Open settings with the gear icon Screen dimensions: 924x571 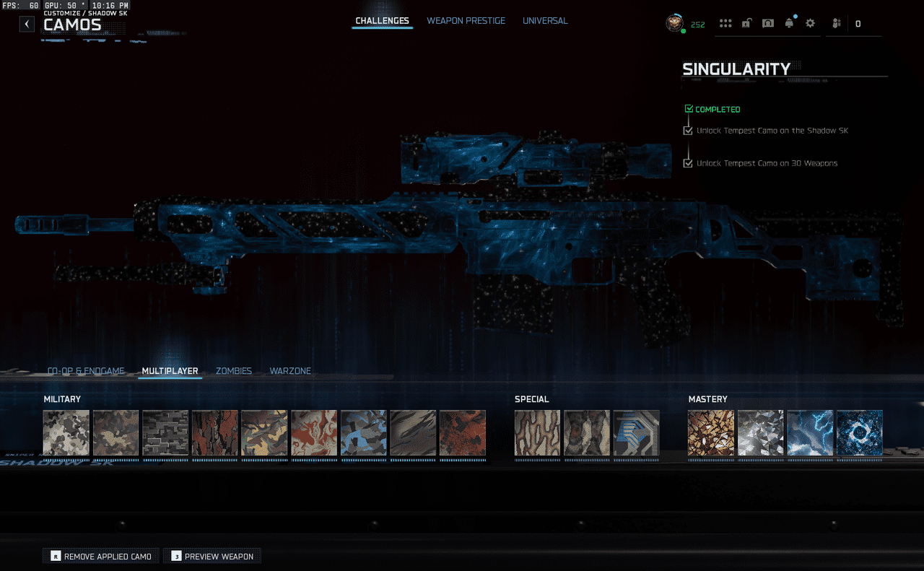pyautogui.click(x=810, y=24)
